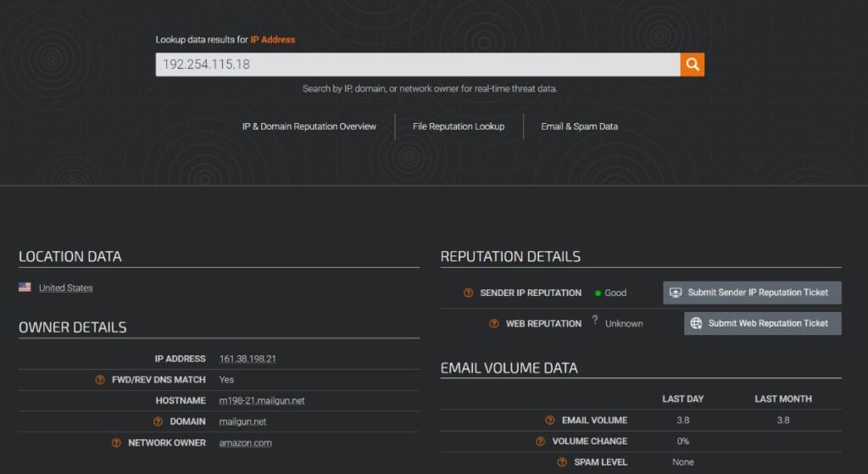Click the LAST DAY column header
868x474 pixels.
coord(682,399)
